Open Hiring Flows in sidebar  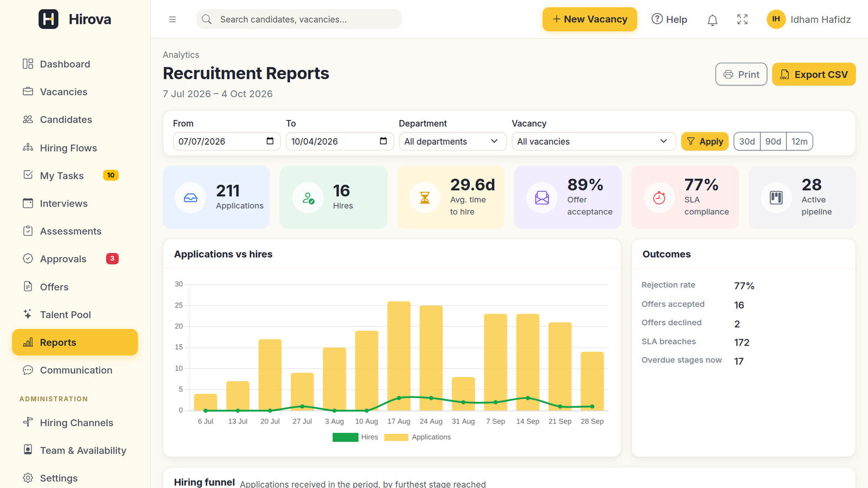[75, 147]
